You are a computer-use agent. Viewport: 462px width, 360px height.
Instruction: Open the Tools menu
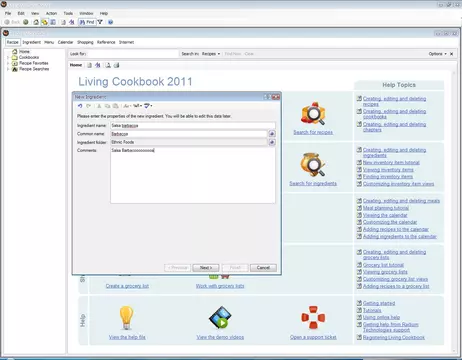68,13
